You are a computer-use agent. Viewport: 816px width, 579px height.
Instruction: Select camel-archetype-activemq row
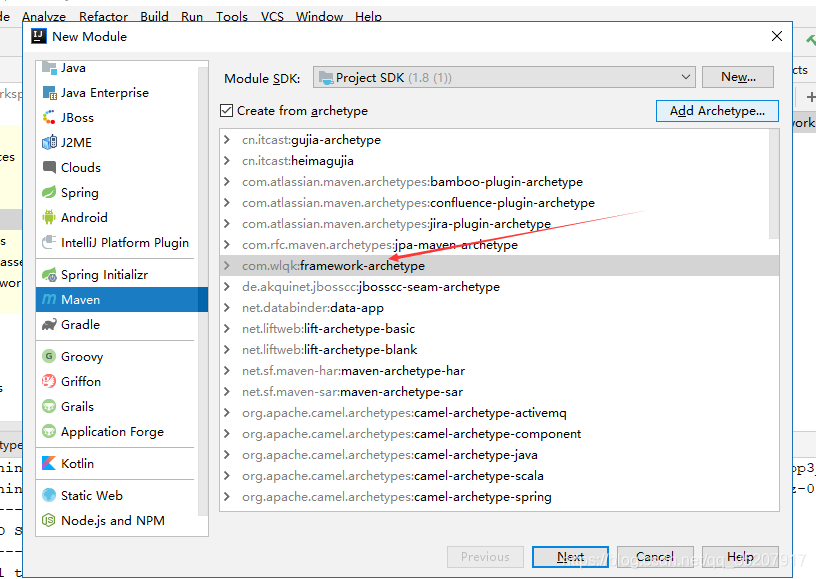click(x=499, y=413)
